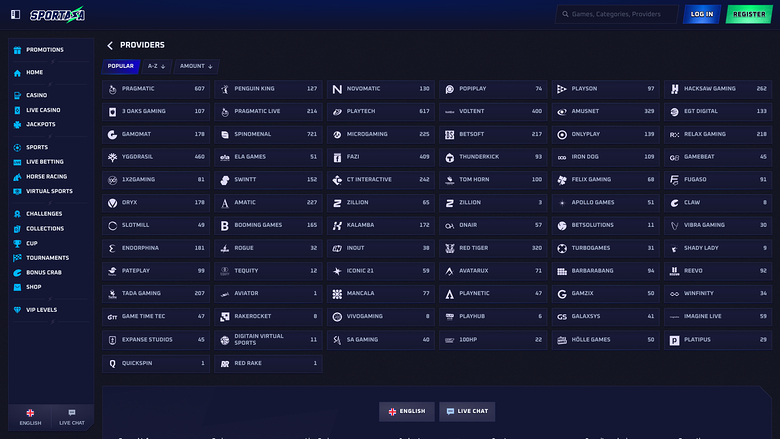Click the Bonus Crab icon
This screenshot has height=439, width=780.
coord(17,272)
